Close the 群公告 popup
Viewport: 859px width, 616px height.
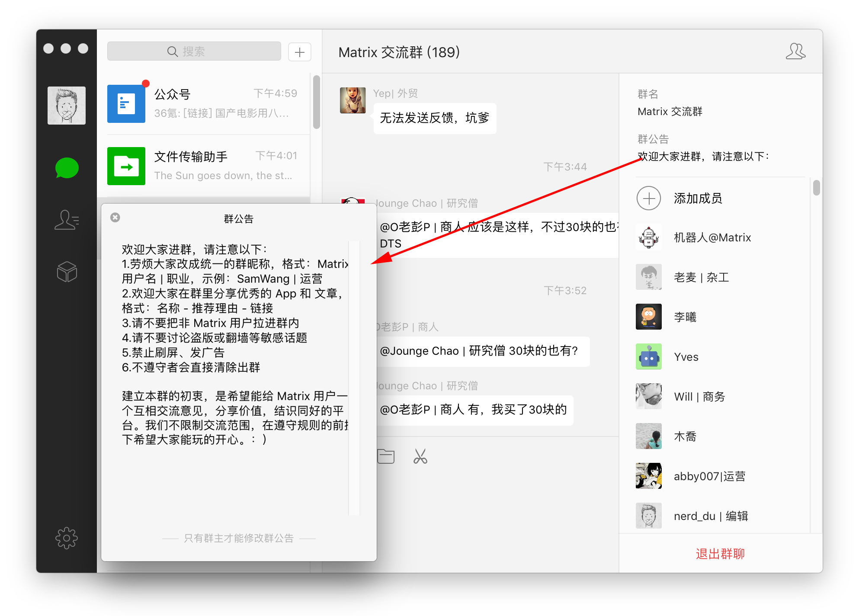[115, 218]
